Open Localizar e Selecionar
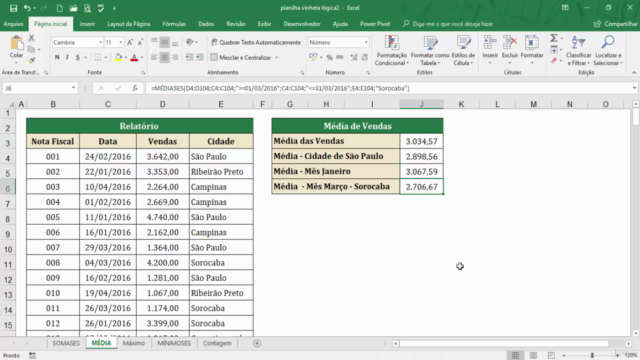640x360 pixels. (608, 51)
